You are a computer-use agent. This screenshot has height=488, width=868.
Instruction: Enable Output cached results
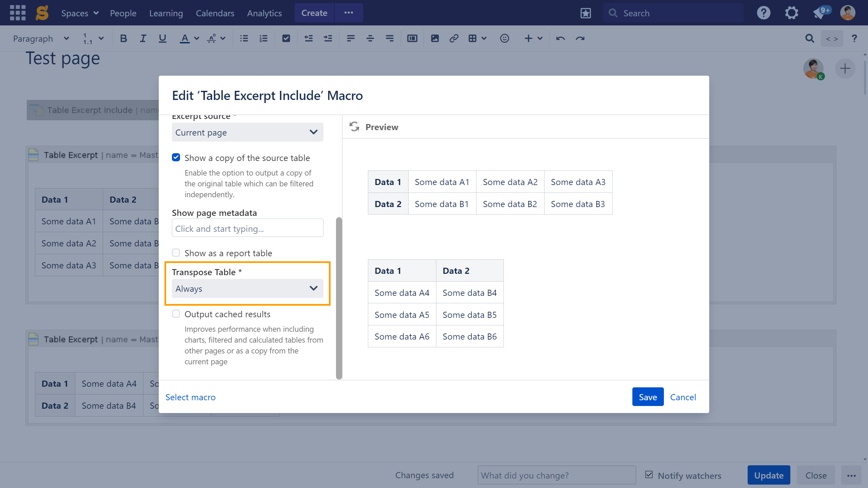[x=176, y=313]
